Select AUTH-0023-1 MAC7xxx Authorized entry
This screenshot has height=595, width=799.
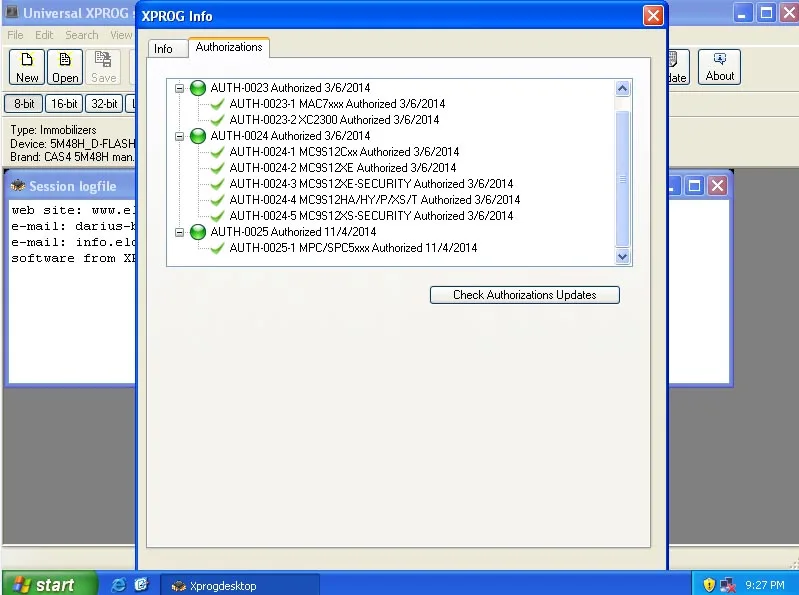tap(337, 104)
